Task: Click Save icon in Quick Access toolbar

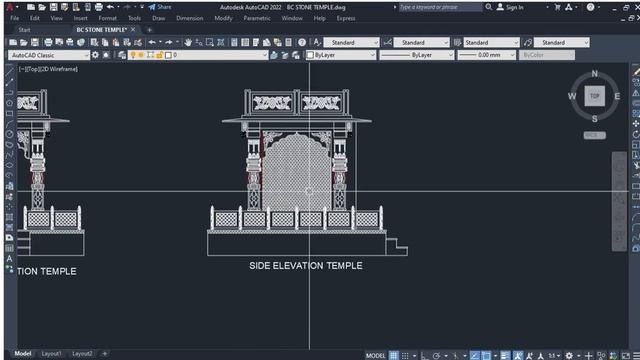Action: 53,7
